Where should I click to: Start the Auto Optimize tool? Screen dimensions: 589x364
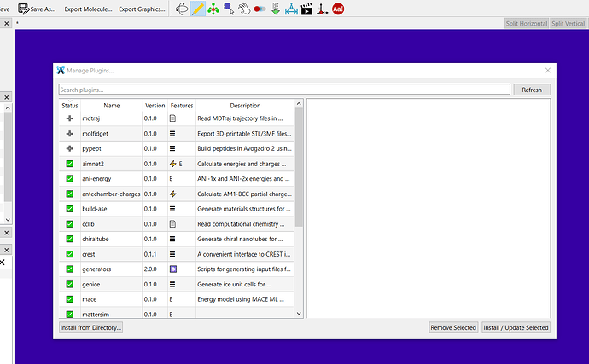coord(276,9)
